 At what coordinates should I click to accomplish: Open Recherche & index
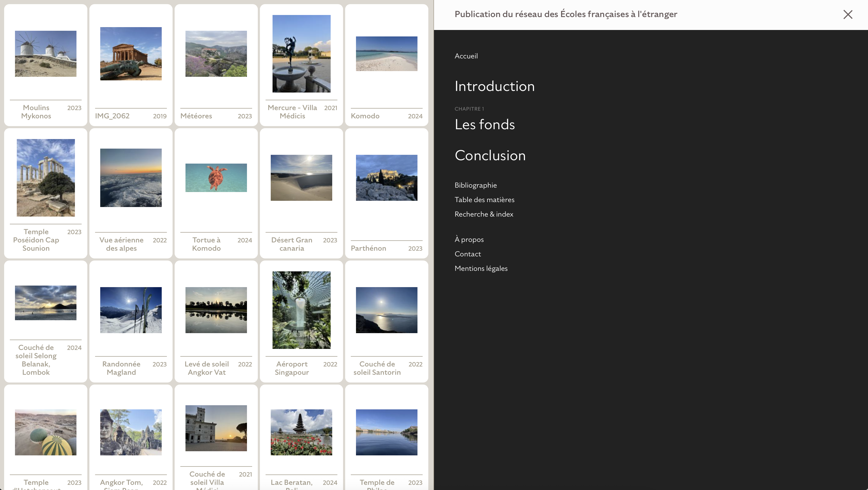(484, 214)
